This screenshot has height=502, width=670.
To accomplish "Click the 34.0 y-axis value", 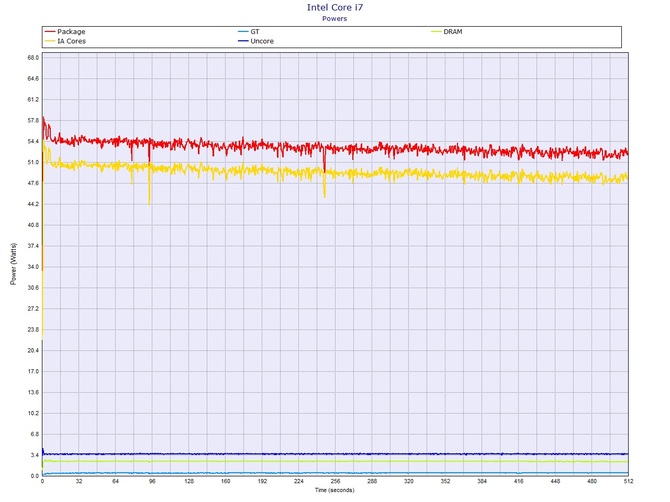I will pos(33,267).
